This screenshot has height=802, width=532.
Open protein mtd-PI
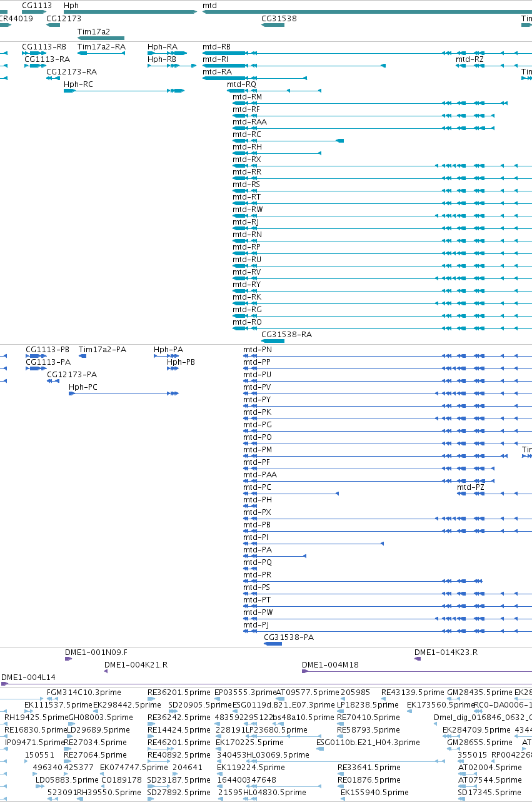click(x=256, y=537)
